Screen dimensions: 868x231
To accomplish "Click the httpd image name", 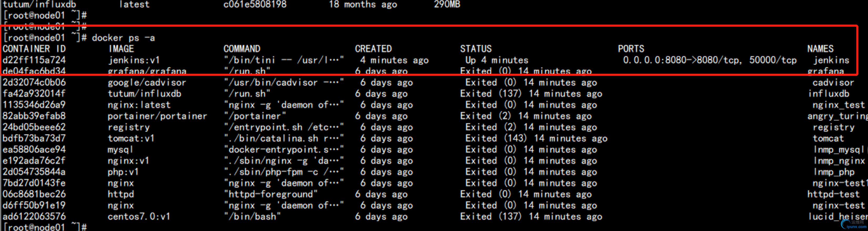I will (x=121, y=194).
